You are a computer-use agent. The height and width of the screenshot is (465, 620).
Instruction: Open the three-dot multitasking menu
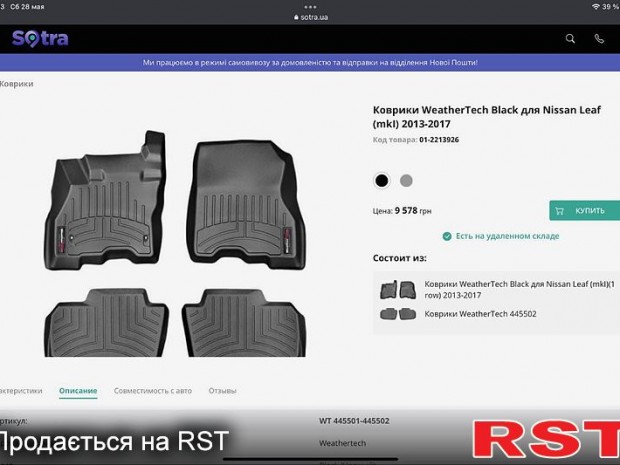coord(310,7)
